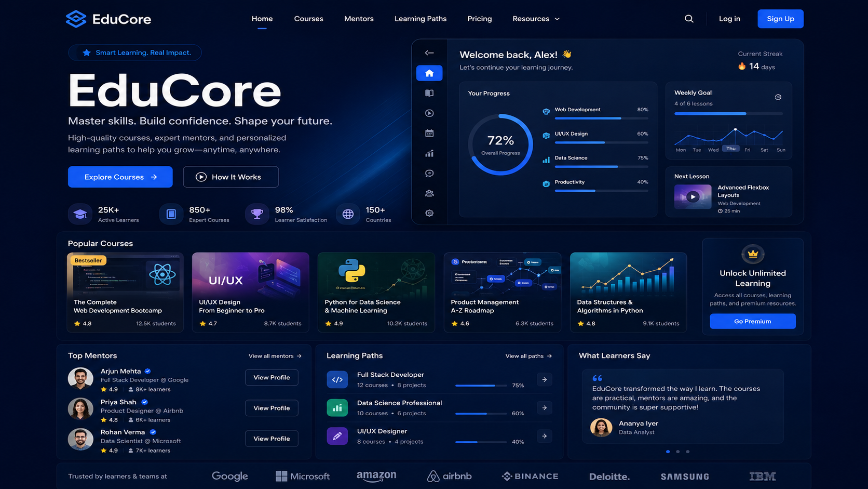Click the Sign Up button
868x489 pixels.
pos(780,19)
